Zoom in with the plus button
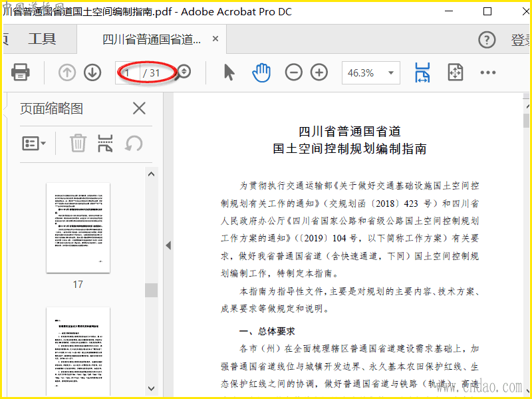The height and width of the screenshot is (399, 532). tap(319, 72)
